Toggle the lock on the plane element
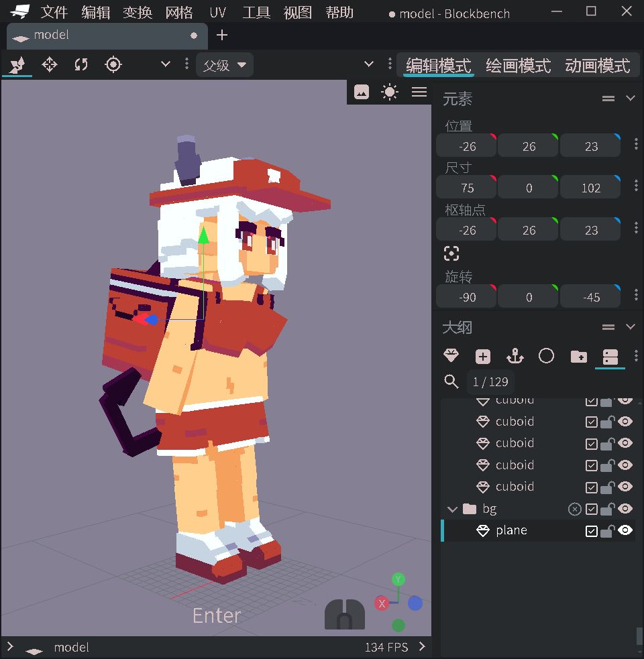 coord(608,531)
